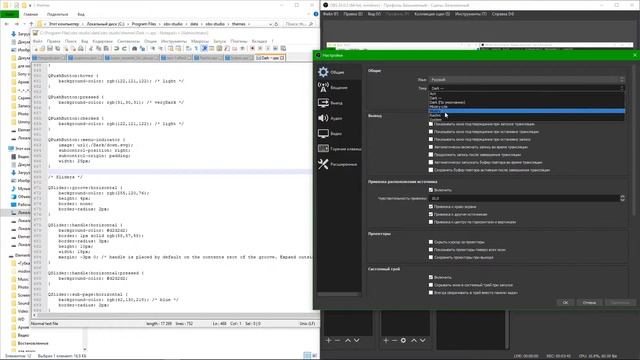Open Explorer address bar history dropdown arrow
Image resolution: width=640 pixels, height=360 pixels.
tap(270, 24)
